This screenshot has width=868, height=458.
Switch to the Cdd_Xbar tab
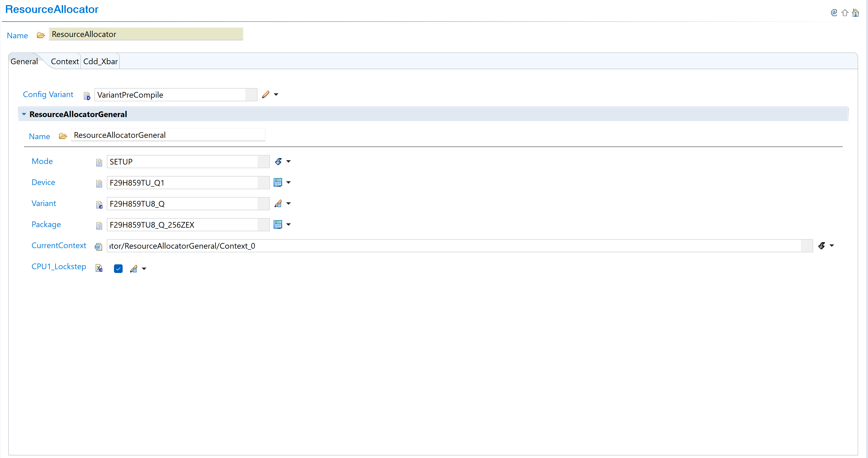click(101, 61)
